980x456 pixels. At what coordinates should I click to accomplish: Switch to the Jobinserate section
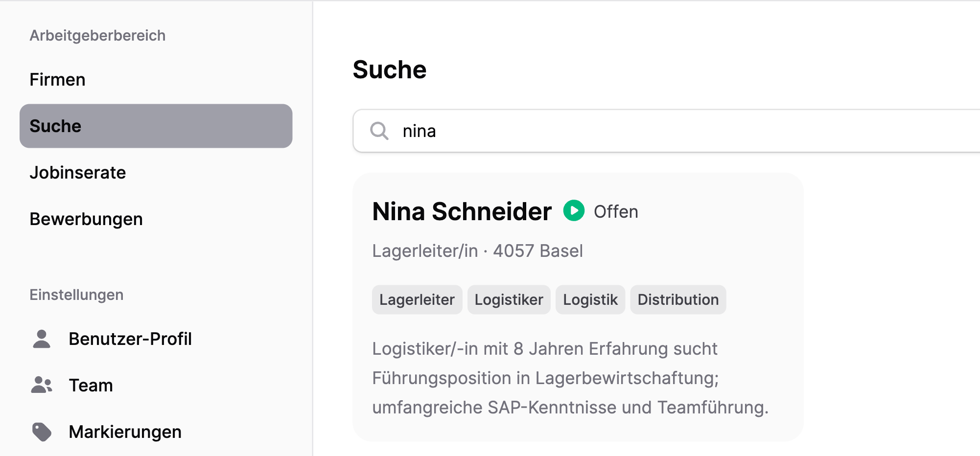pyautogui.click(x=77, y=172)
